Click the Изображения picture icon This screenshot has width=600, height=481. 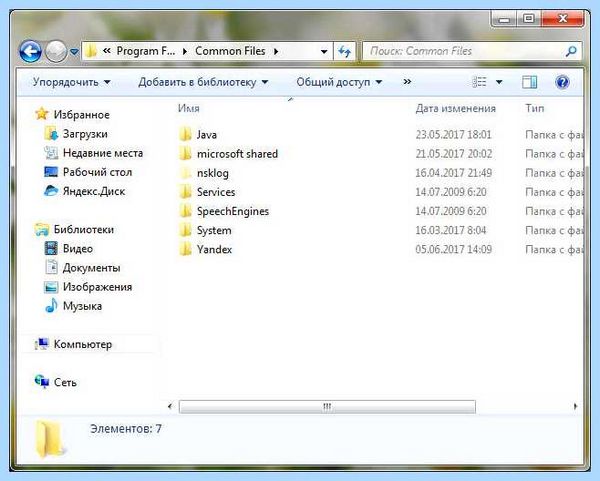pyautogui.click(x=51, y=287)
